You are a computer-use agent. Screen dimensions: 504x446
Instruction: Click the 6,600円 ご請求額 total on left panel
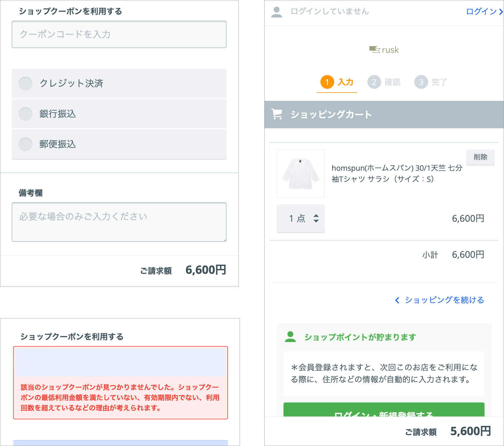pos(206,270)
